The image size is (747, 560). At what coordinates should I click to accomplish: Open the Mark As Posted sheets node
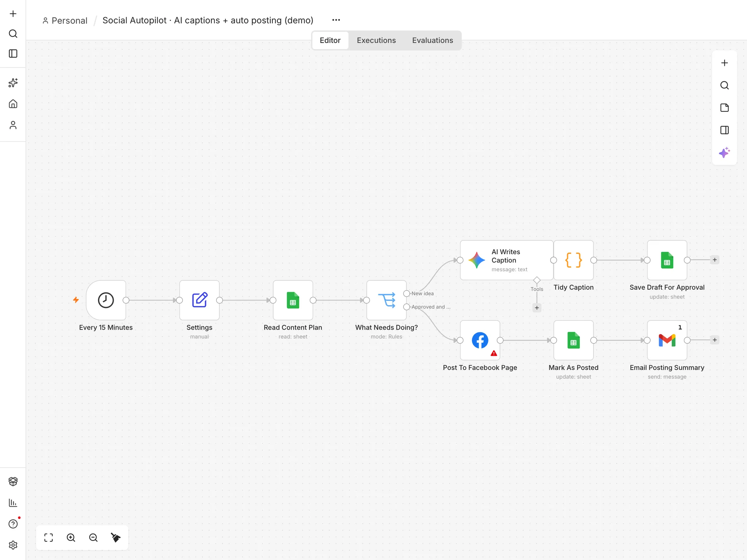(x=574, y=340)
